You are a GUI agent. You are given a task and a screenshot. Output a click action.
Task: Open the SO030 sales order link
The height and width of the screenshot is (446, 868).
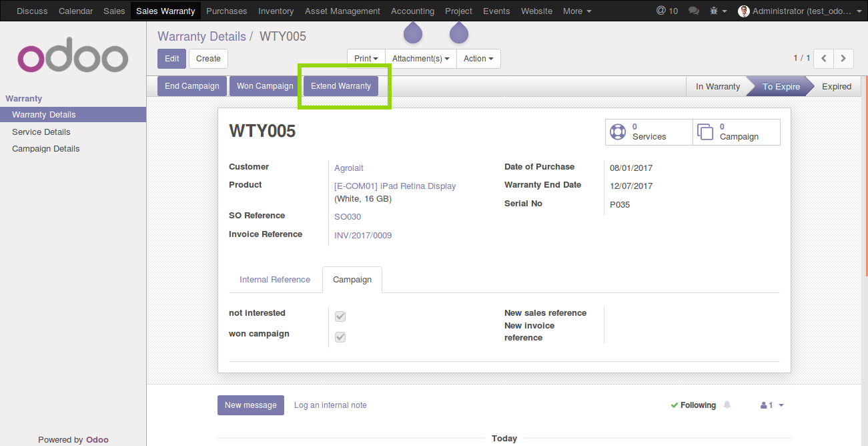[x=348, y=217]
